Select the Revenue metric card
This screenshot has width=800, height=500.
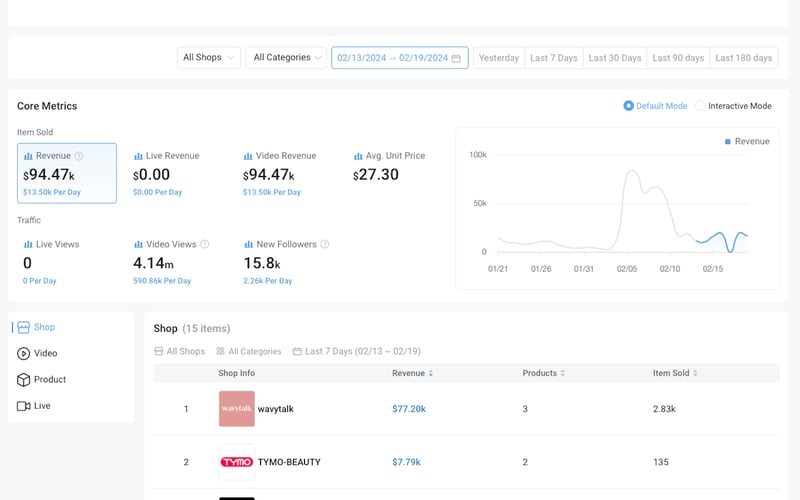coord(67,173)
